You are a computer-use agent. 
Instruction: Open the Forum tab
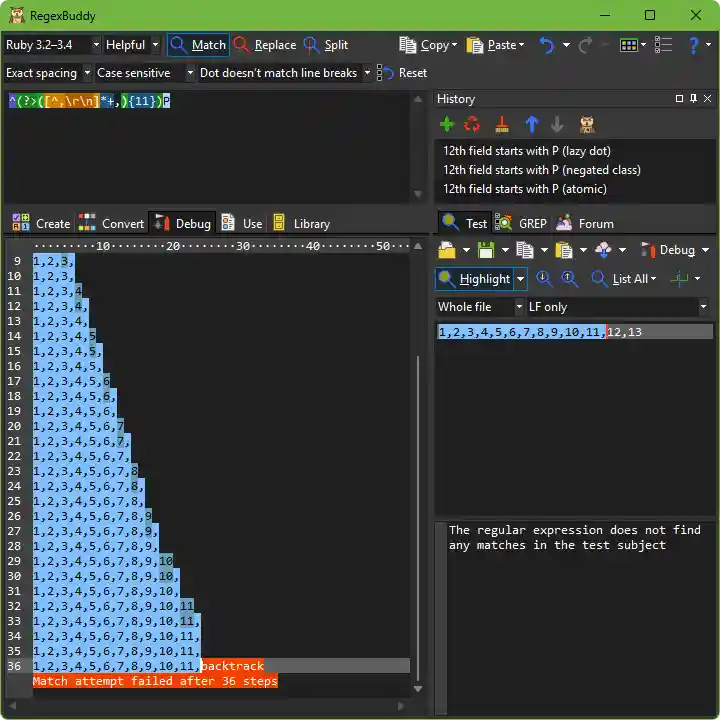click(x=585, y=224)
